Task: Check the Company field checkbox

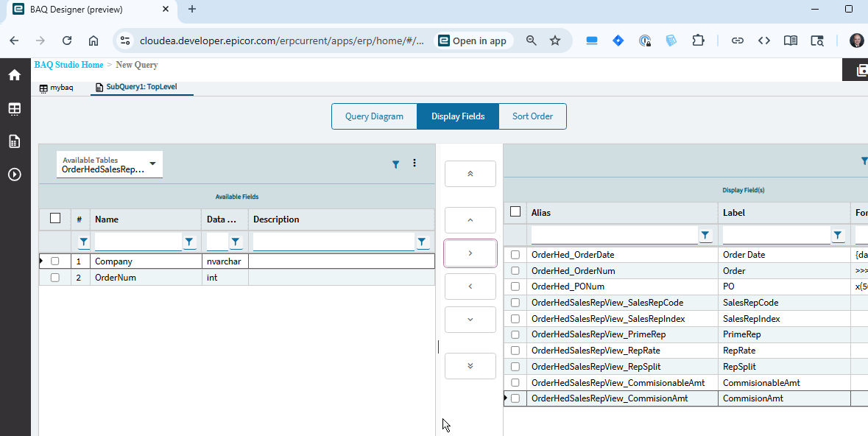Action: tap(55, 261)
